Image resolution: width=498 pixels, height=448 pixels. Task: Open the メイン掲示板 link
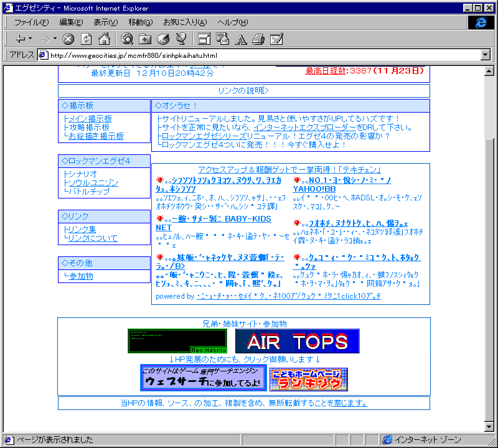90,119
